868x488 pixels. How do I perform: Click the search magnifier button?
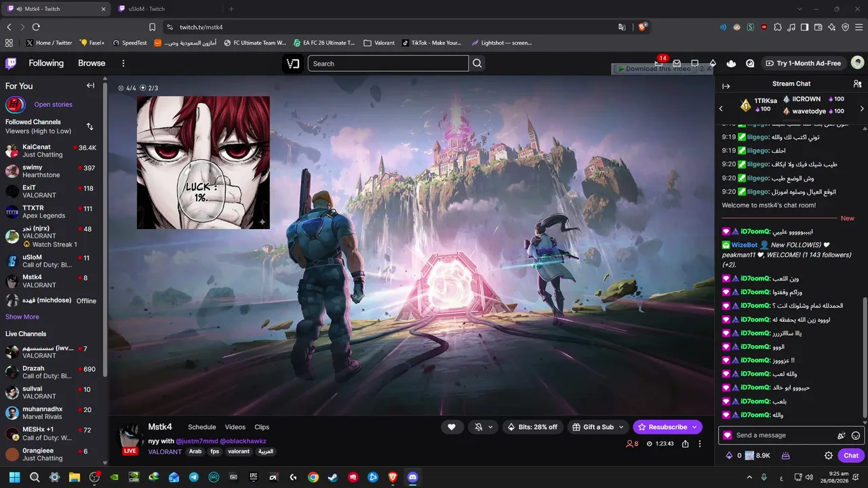tap(477, 63)
